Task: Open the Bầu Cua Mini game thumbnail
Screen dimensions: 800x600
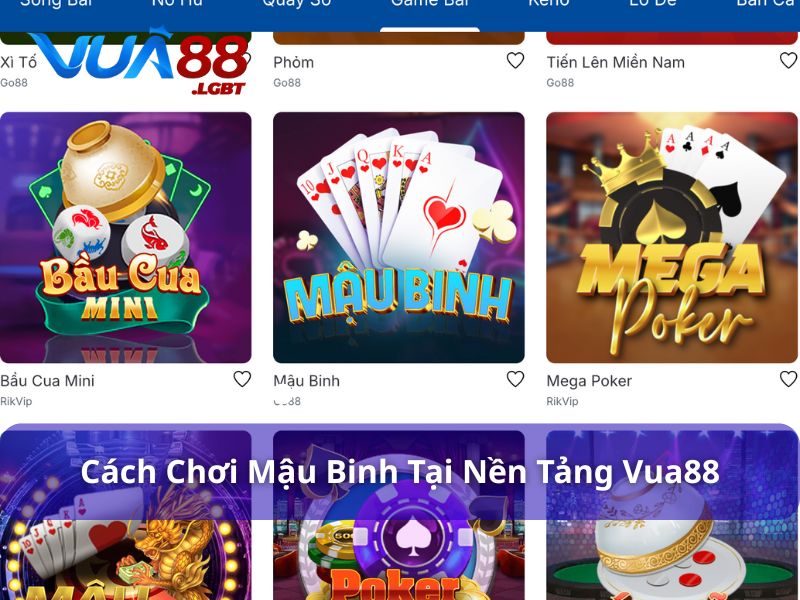Action: [126, 238]
